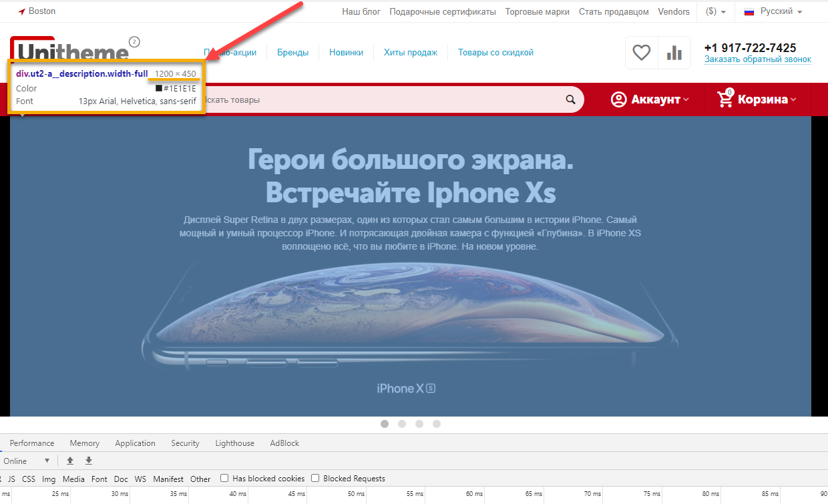Screen dimensions: 828x504
Task: Open the Online throttling dropdown
Action: point(27,461)
